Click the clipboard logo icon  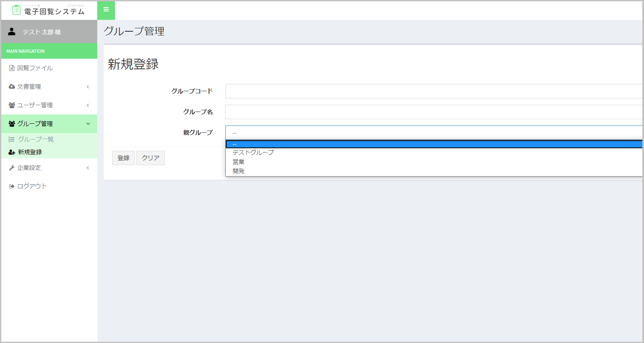click(16, 10)
